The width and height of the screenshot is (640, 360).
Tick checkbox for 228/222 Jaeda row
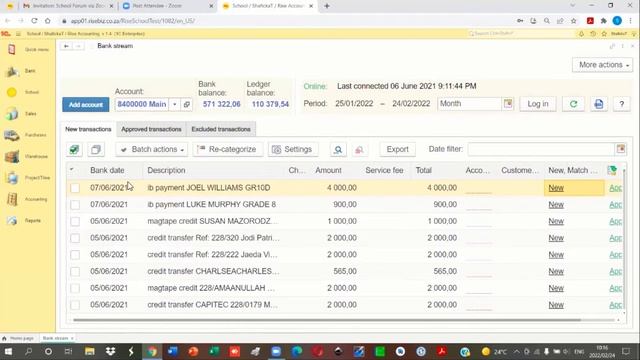[x=75, y=255]
